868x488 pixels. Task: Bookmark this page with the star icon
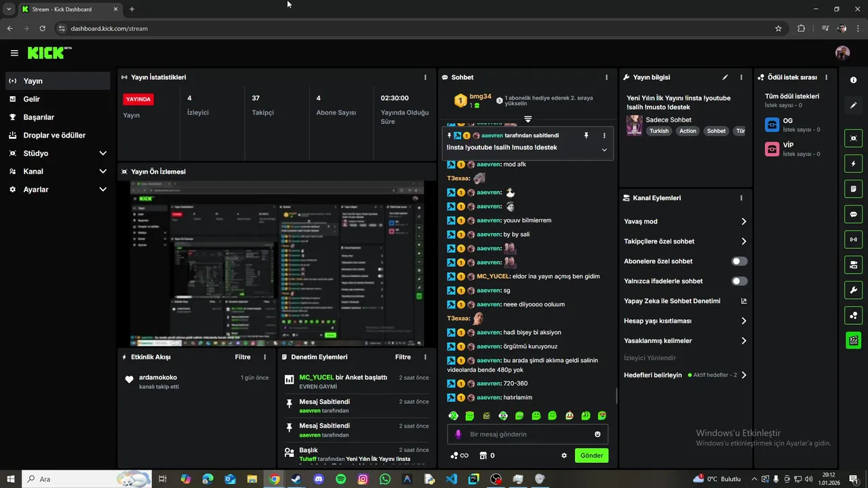(778, 28)
